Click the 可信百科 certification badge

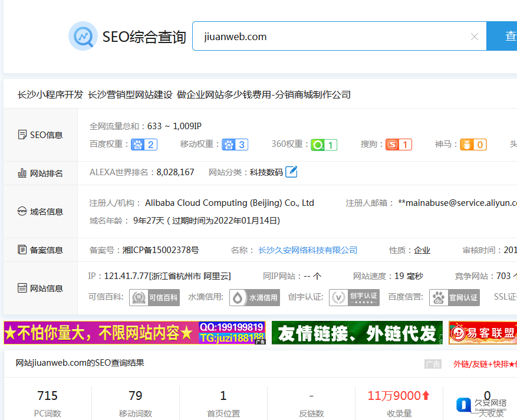154,297
